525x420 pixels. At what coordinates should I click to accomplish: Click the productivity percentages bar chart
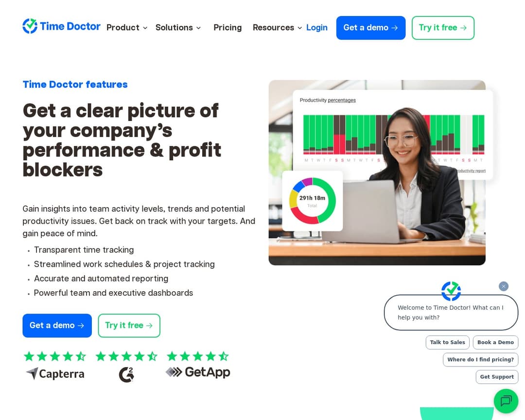pos(393,134)
